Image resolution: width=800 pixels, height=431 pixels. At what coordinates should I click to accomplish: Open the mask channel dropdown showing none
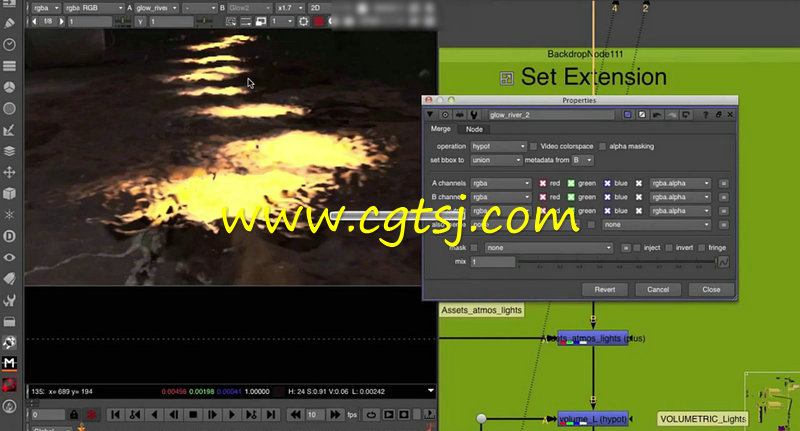548,248
